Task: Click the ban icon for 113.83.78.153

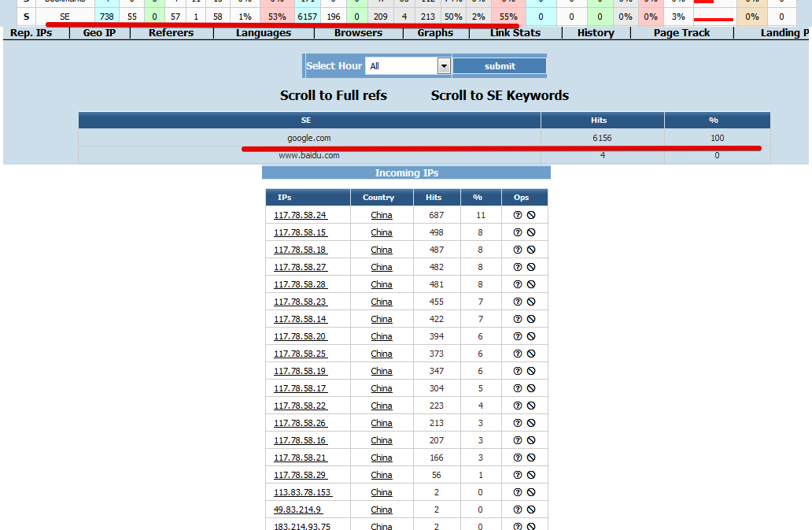Action: tap(531, 493)
